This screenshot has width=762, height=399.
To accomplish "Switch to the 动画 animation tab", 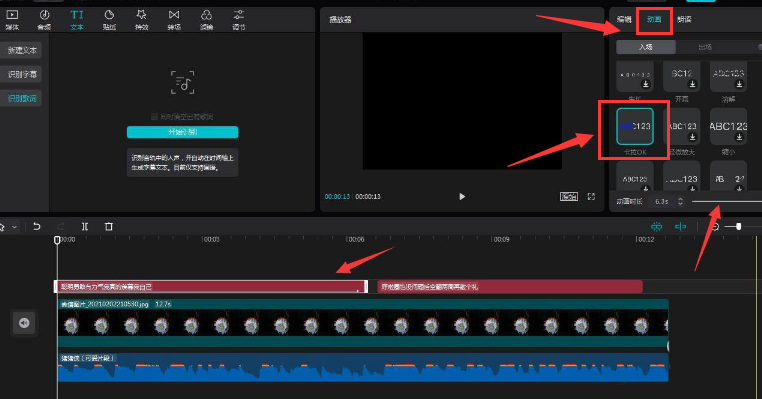I will pyautogui.click(x=654, y=19).
